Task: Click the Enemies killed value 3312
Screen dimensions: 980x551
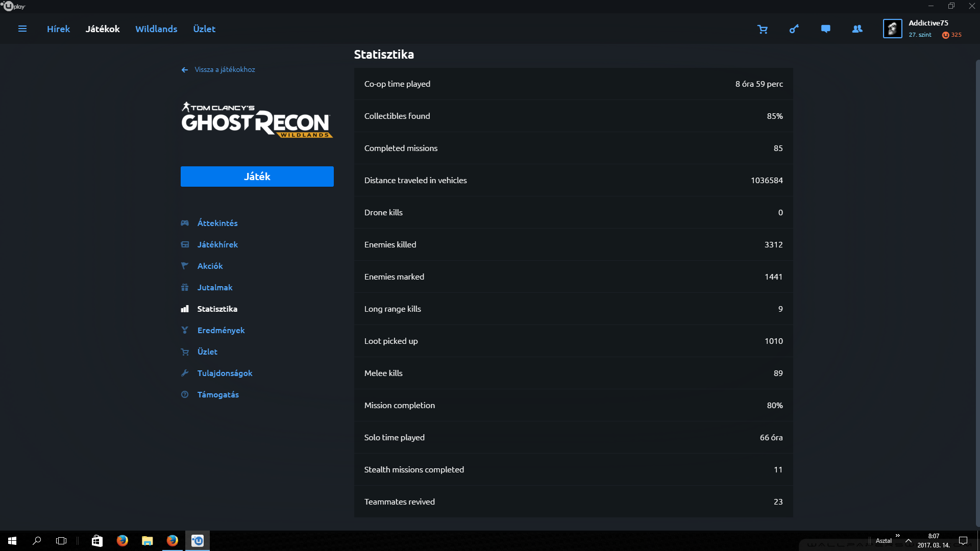Action: [x=773, y=244]
